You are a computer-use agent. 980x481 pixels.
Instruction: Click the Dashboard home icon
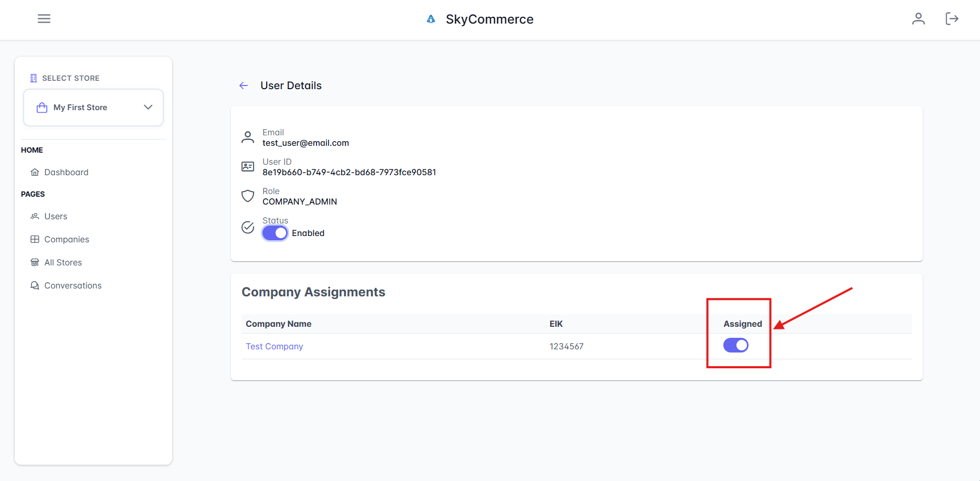(35, 172)
